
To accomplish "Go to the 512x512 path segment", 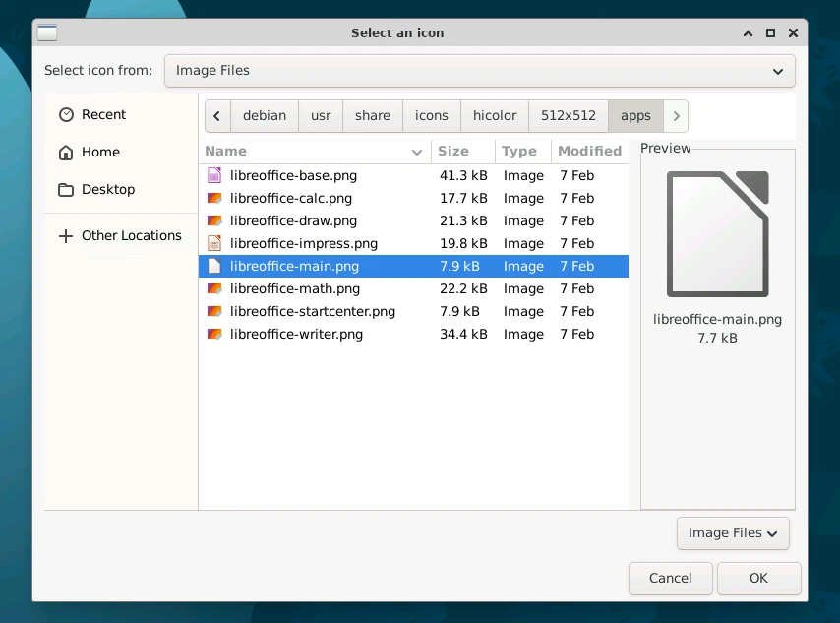I will click(x=568, y=115).
